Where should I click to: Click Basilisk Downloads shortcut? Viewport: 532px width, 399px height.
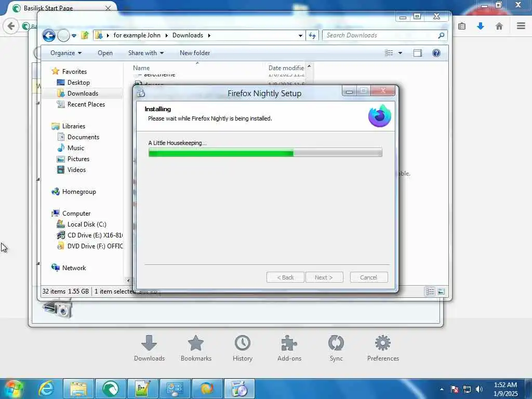tap(149, 349)
